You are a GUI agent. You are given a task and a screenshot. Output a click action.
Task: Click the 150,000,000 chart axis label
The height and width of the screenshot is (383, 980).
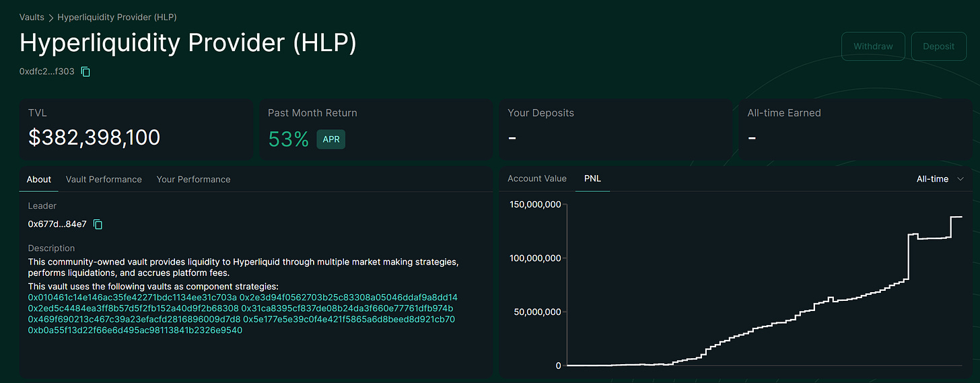535,205
